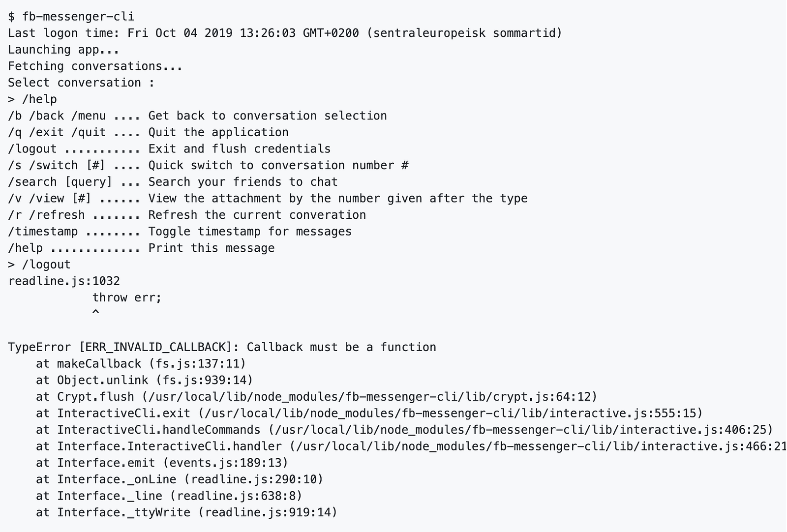The width and height of the screenshot is (787, 532).
Task: Click the '> /help' input line
Action: coord(32,99)
